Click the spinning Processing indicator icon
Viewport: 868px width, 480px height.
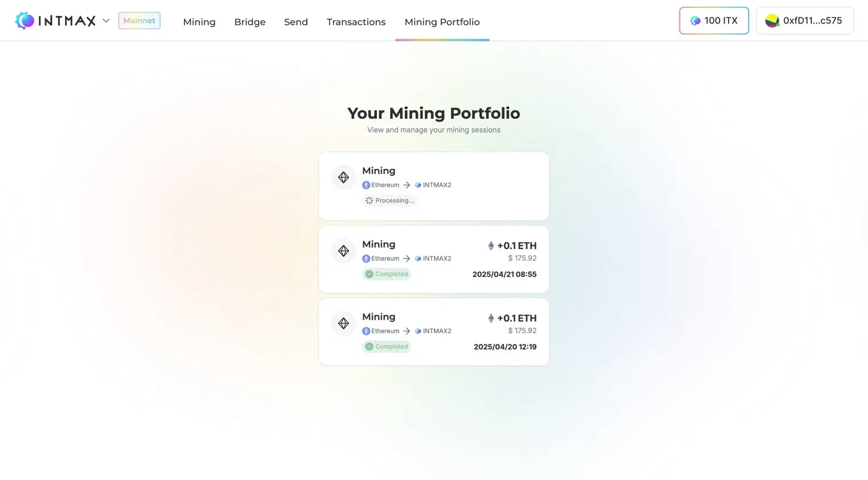click(369, 200)
